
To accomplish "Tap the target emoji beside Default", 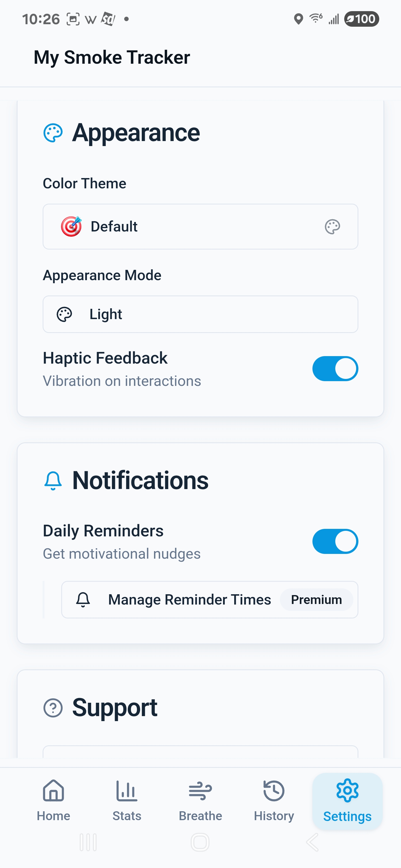I will coord(71,227).
